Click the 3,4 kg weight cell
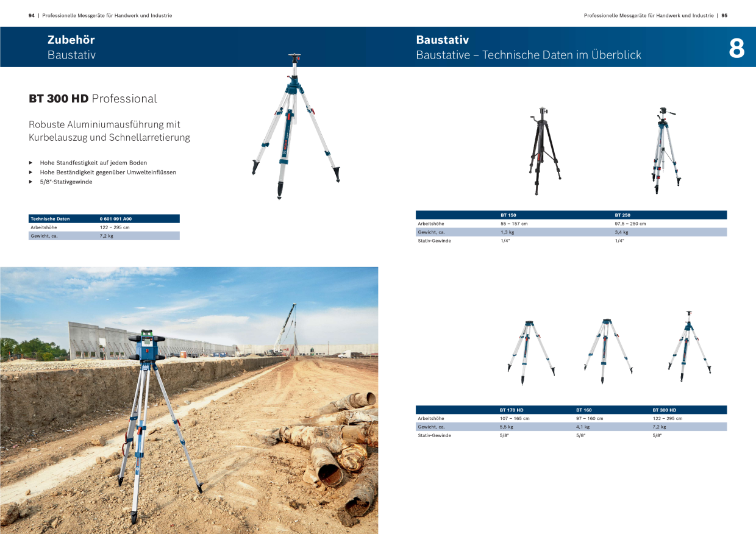The width and height of the screenshot is (756, 534). (x=622, y=232)
